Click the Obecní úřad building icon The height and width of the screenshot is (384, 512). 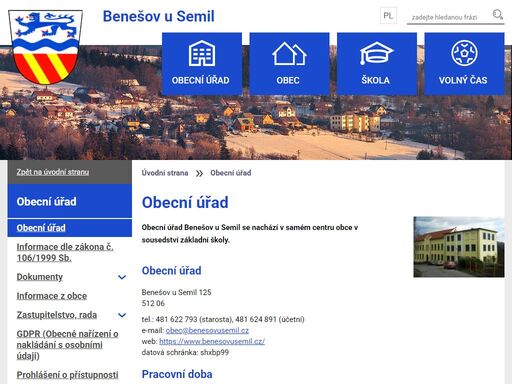[202, 53]
